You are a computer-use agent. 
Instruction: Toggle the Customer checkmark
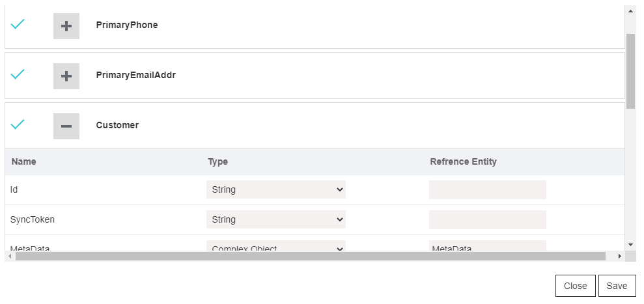(18, 124)
